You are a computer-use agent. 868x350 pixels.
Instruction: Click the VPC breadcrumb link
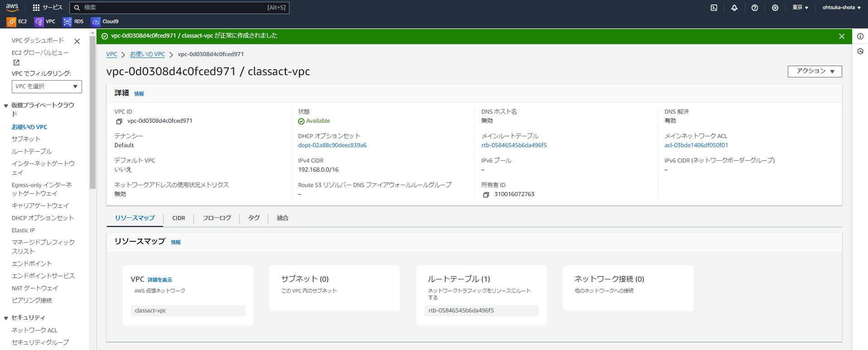click(111, 54)
